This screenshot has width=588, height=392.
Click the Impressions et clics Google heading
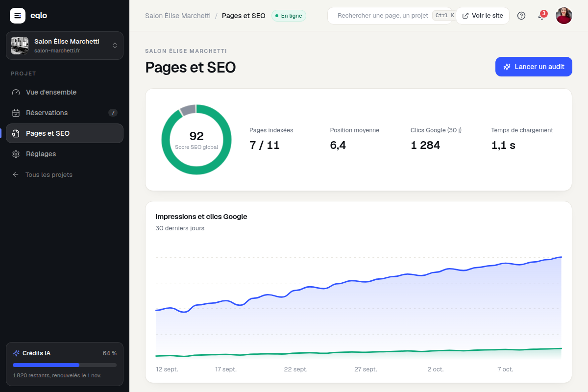click(201, 217)
